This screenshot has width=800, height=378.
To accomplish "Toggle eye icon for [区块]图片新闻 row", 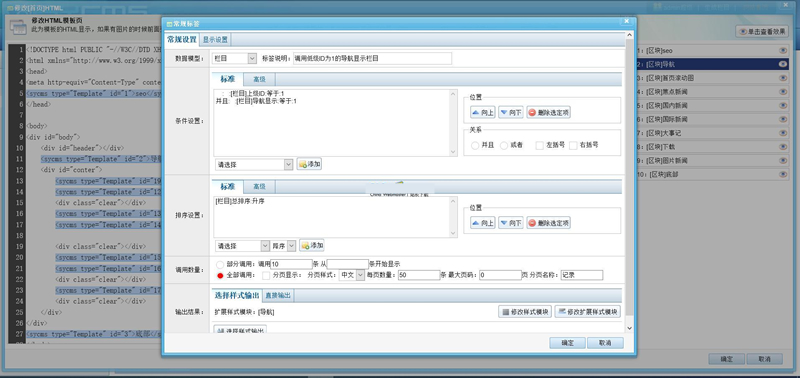I will coord(783,161).
